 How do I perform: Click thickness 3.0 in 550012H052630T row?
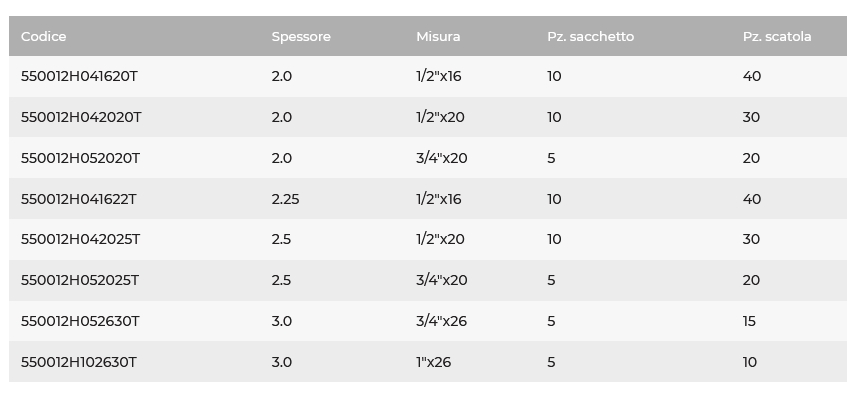click(x=281, y=321)
